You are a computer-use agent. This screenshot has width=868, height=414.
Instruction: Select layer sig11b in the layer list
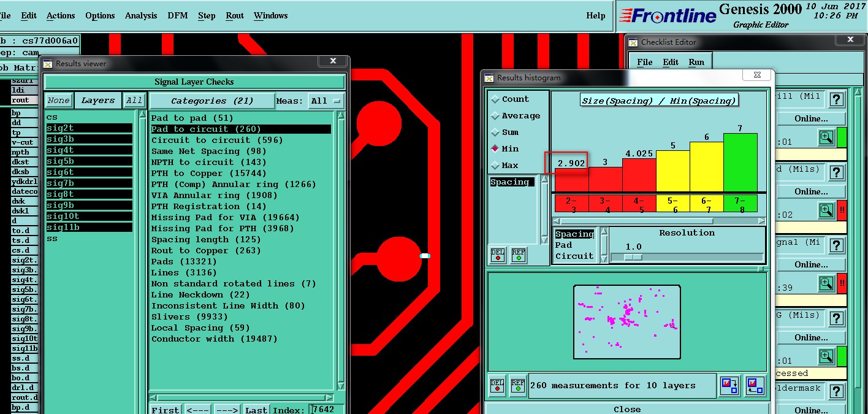tap(89, 227)
